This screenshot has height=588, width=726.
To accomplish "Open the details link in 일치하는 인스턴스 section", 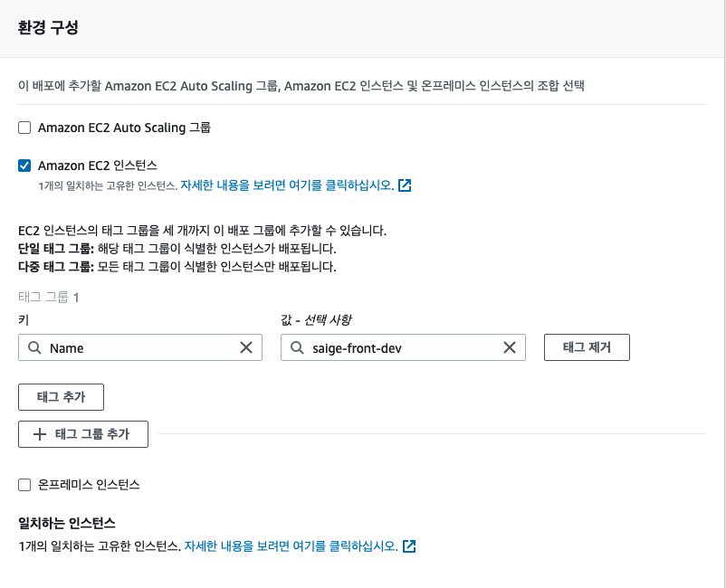I will pyautogui.click(x=291, y=546).
